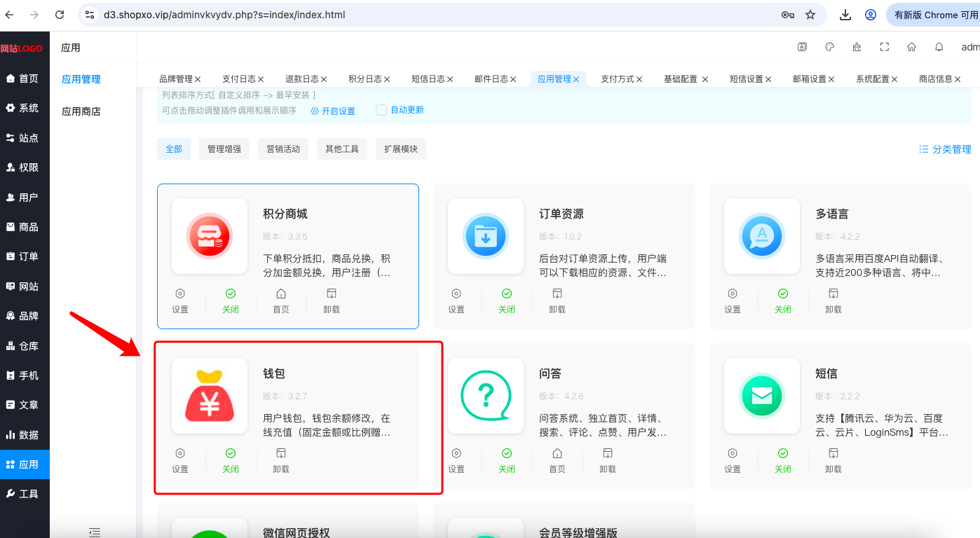Uninstall the 积分商城 plugin
The height and width of the screenshot is (538, 980).
332,301
